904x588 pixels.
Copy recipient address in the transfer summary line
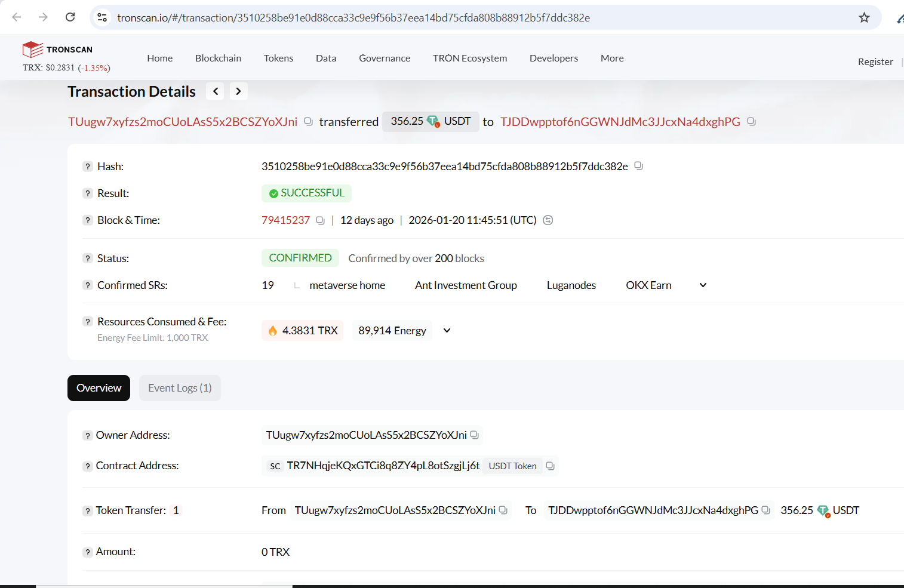click(x=751, y=121)
